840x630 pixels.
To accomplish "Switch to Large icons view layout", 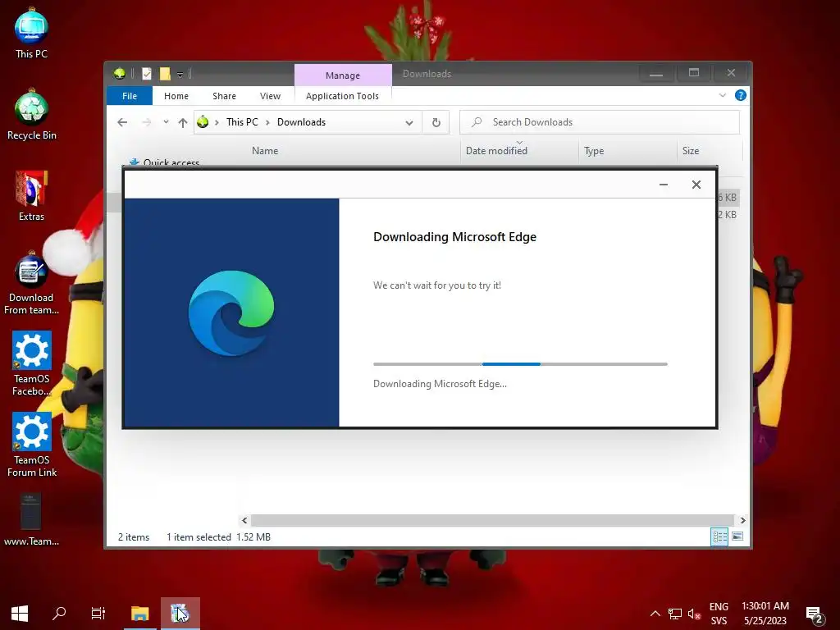I will click(x=737, y=536).
